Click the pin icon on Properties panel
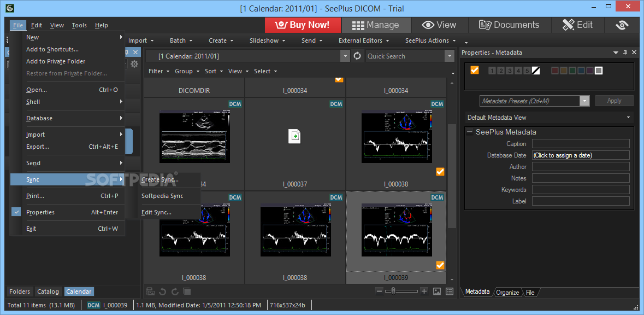This screenshot has height=315, width=644. (625, 52)
